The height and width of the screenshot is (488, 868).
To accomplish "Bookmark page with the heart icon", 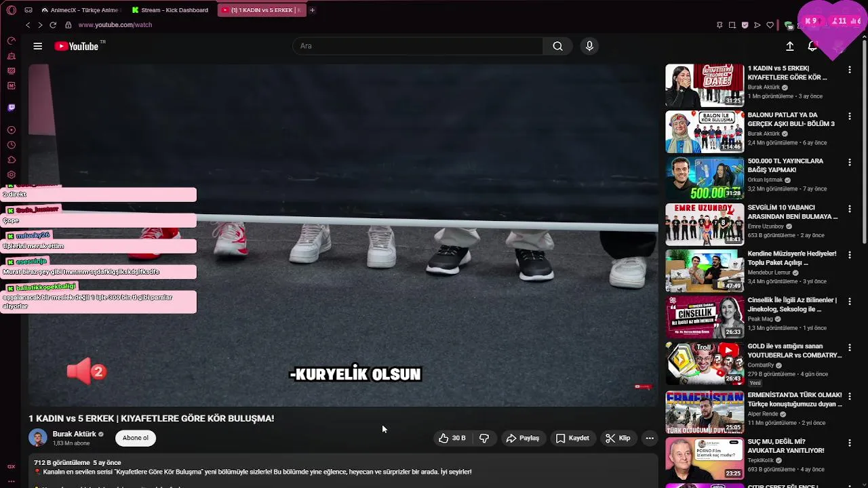I will coord(770,25).
